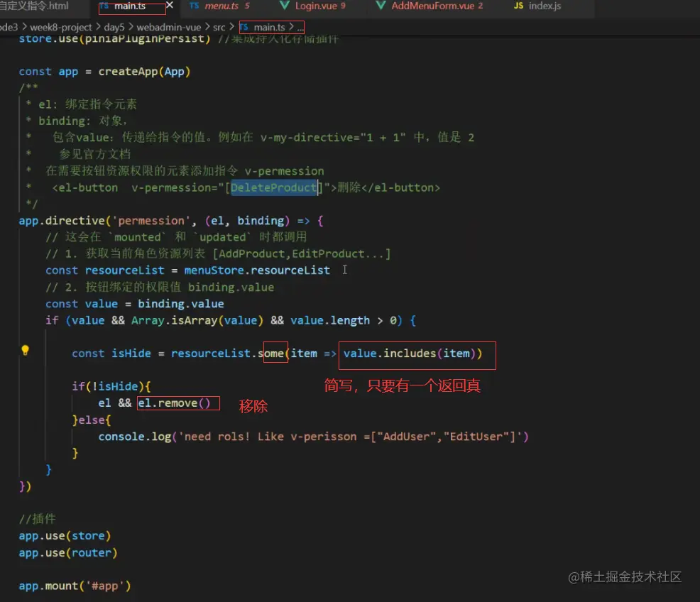Screen dimensions: 700x602
Task: Select webadmin-vue in the breadcrumb
Action: click(169, 27)
